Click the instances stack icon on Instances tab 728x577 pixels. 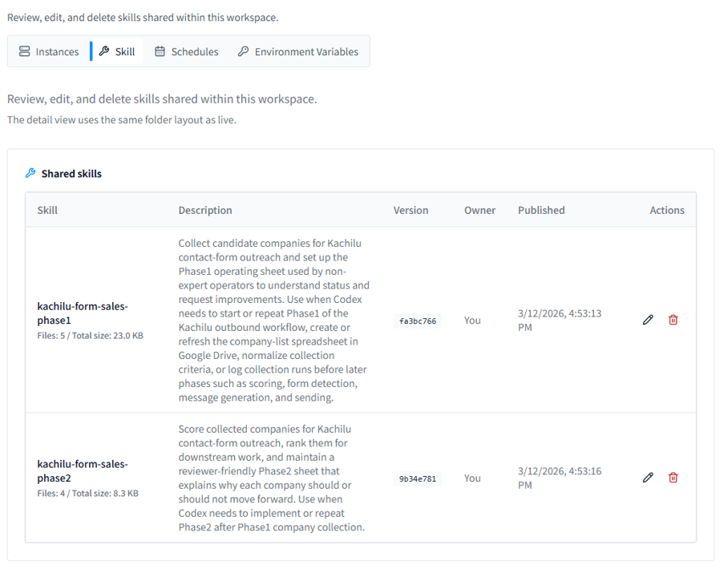25,50
